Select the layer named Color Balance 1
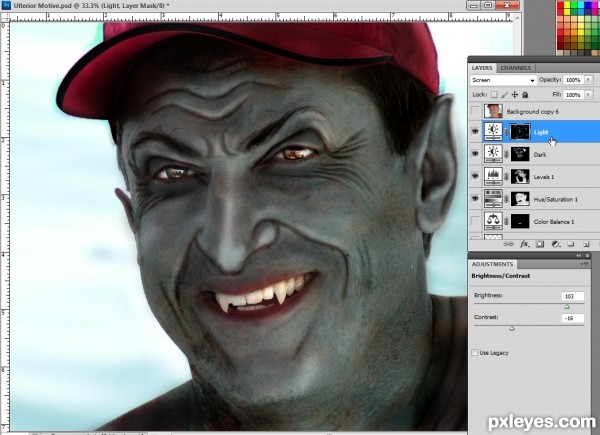This screenshot has height=435, width=600. click(554, 222)
